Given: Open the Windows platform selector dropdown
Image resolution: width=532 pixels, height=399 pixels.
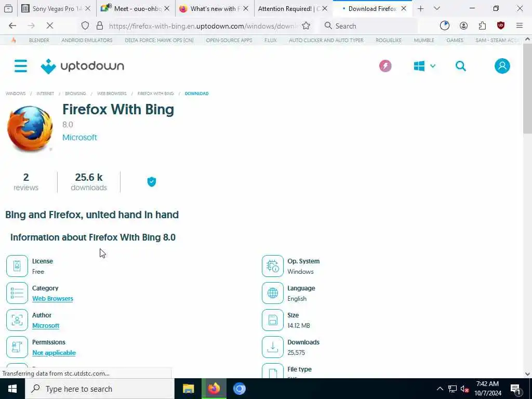Looking at the screenshot, I should point(424,66).
